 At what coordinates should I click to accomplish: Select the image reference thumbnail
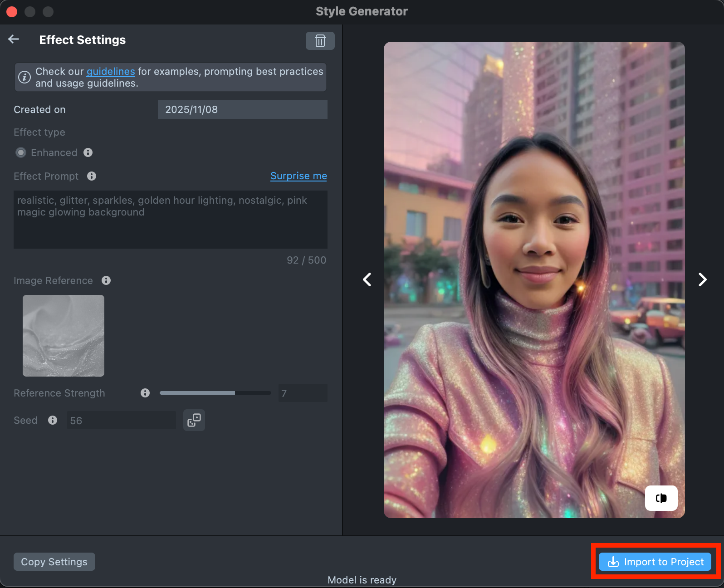click(64, 336)
